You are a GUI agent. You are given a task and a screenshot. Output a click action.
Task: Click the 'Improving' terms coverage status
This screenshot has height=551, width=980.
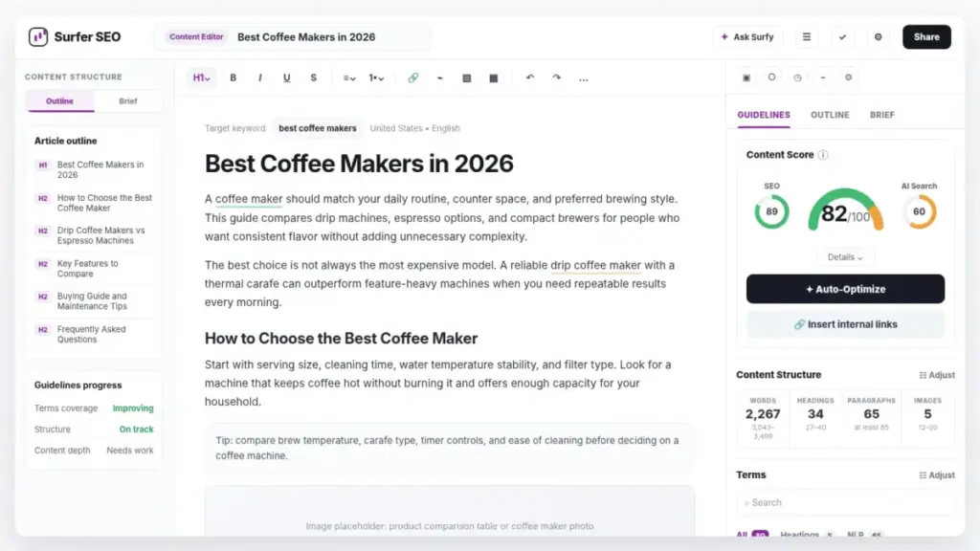(133, 408)
